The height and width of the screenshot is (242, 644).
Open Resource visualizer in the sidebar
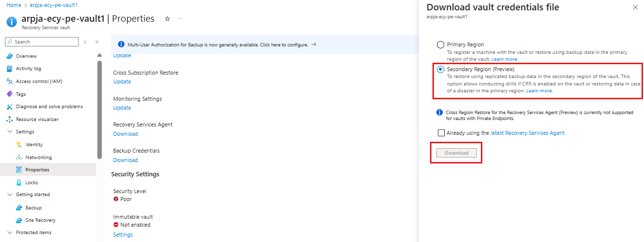[x=37, y=120]
